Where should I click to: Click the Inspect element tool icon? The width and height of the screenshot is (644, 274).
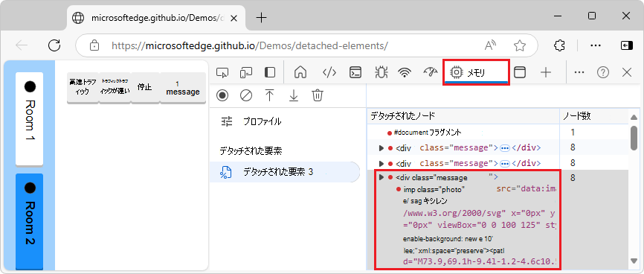[x=222, y=73]
